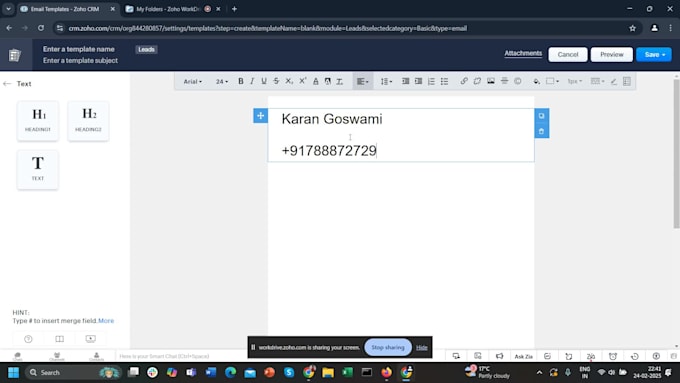Open File Explorer from the taskbar
This screenshot has width=680, height=383.
[328, 372]
